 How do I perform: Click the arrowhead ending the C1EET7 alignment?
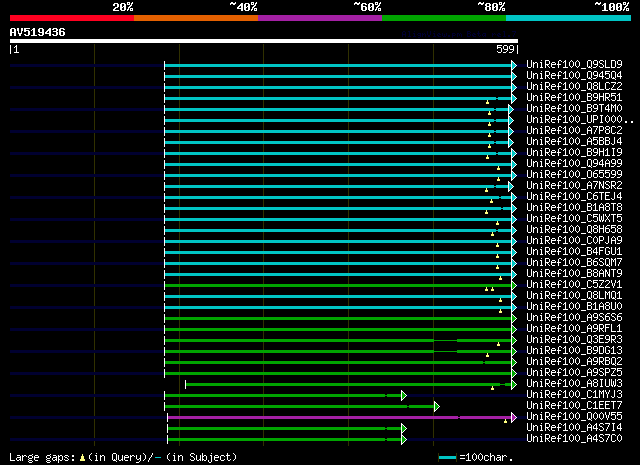(x=437, y=406)
